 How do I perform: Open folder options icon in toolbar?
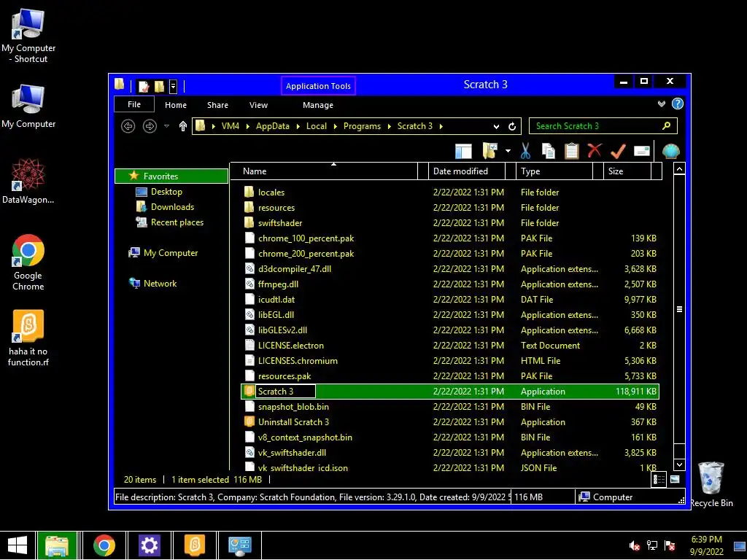[489, 151]
